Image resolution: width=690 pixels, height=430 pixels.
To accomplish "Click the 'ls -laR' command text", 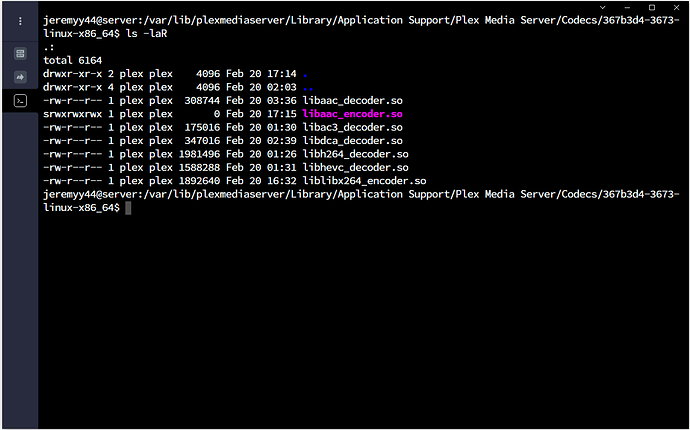I will point(146,33).
